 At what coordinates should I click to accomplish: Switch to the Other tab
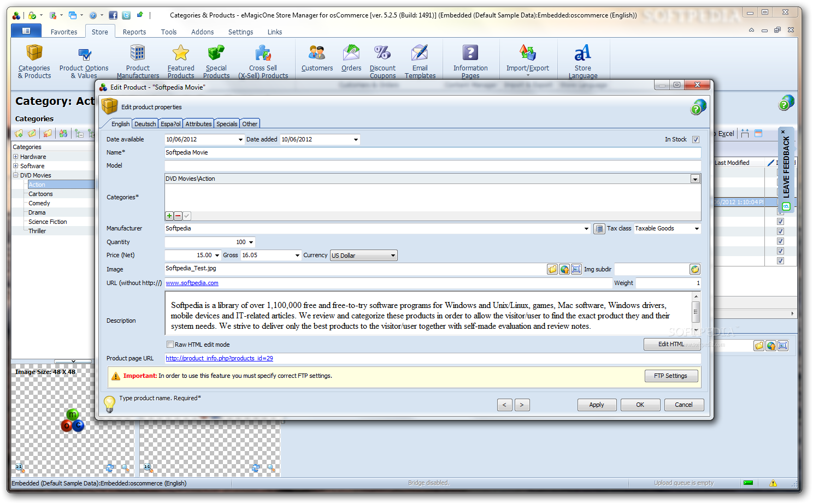[250, 124]
